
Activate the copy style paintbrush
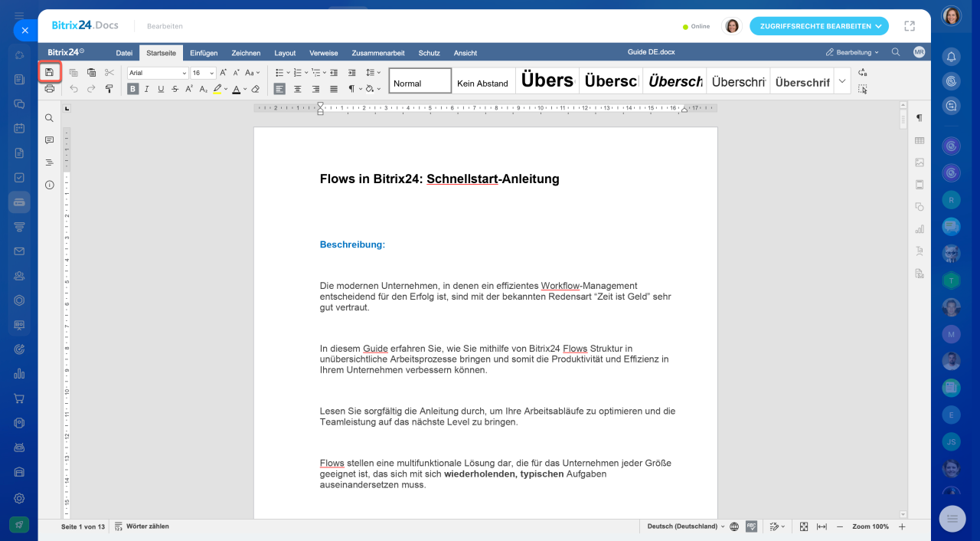pos(109,89)
